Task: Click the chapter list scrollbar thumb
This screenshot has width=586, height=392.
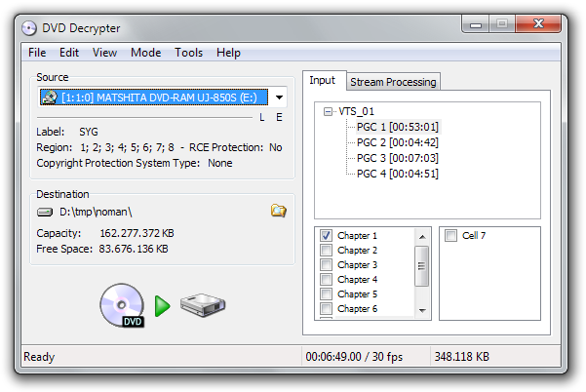Action: point(422,266)
